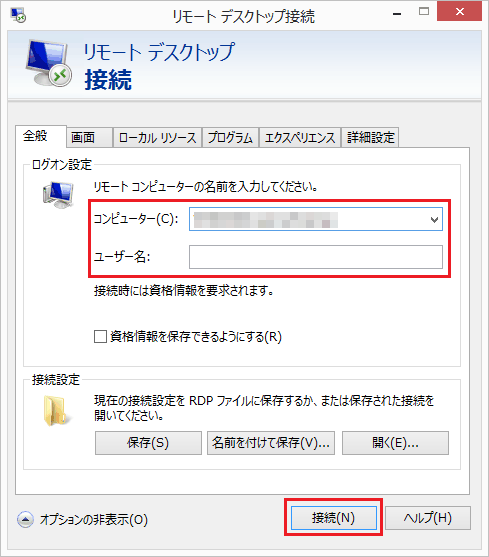489x557 pixels.
Task: Switch to the 画面 tab
Action: point(89,137)
